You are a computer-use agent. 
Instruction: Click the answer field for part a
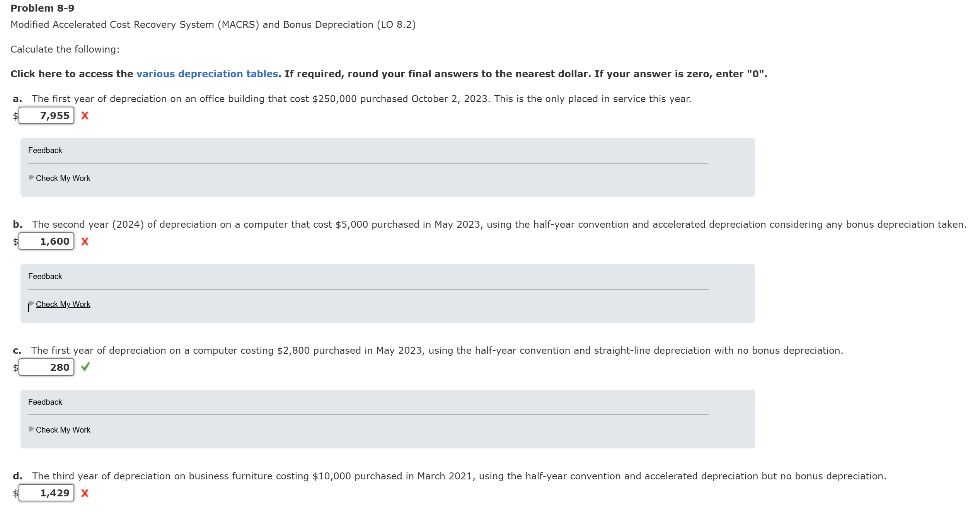(x=46, y=116)
